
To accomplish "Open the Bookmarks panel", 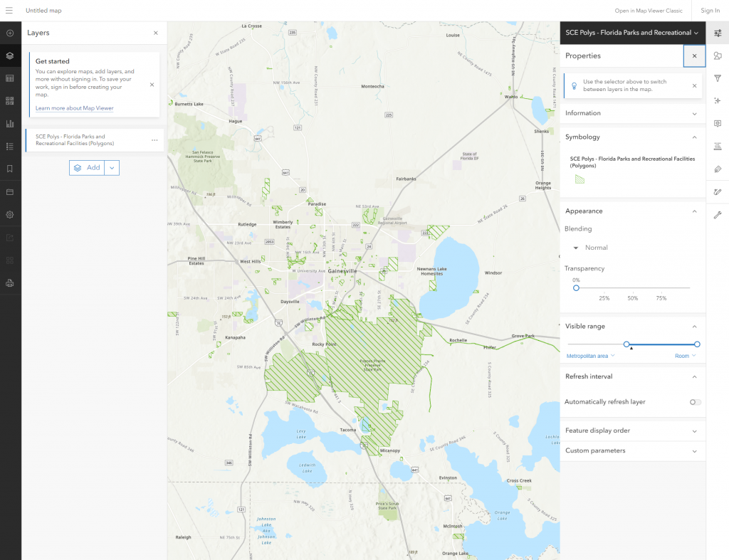I will [10, 169].
